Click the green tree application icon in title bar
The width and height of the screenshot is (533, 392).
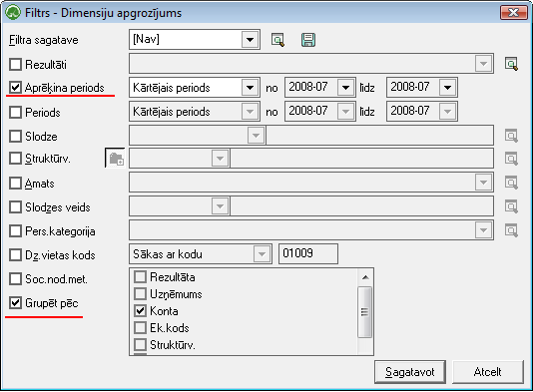coord(13,13)
